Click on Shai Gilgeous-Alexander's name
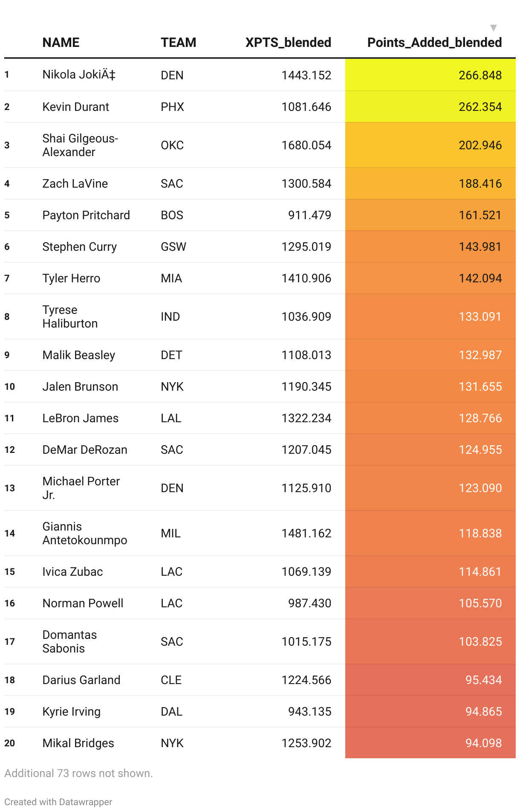 80,145
